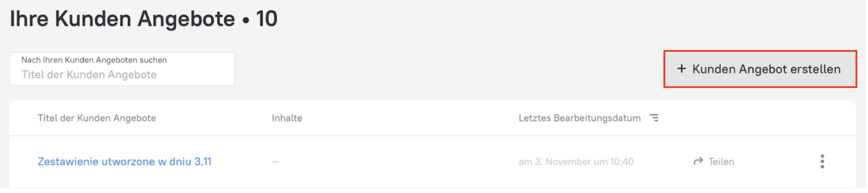Click the plus icon for creating an offer
868x193 pixels.
681,69
